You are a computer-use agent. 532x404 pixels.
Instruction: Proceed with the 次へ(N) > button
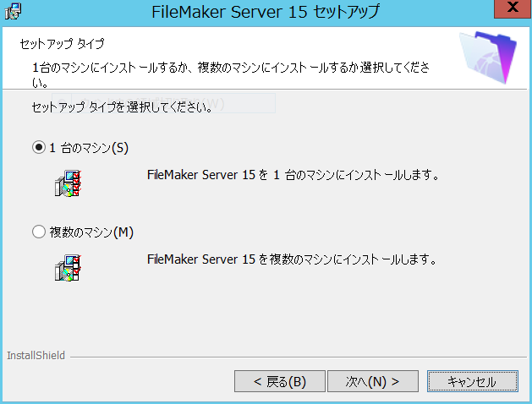click(x=372, y=381)
